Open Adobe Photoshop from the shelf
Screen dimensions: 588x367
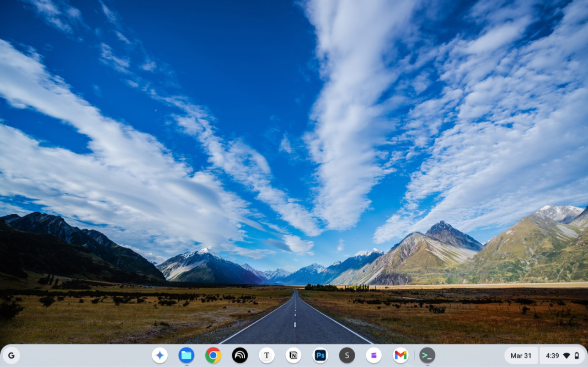pyautogui.click(x=320, y=355)
